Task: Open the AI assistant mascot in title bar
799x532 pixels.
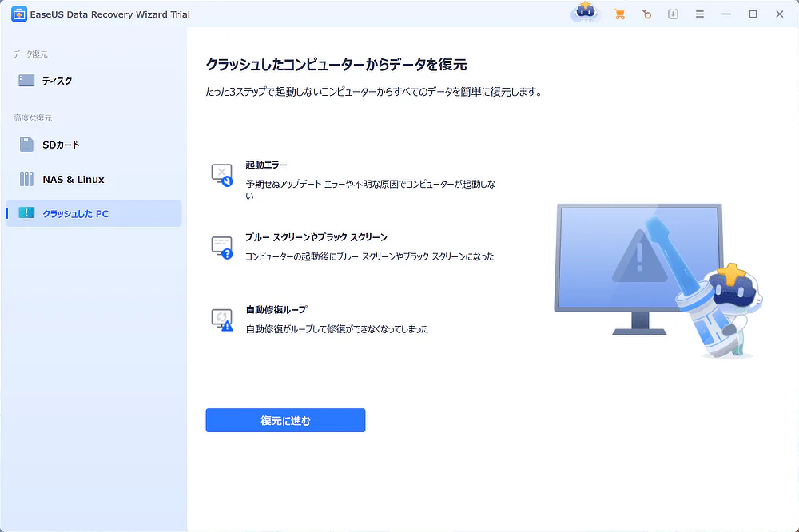Action: [x=586, y=14]
